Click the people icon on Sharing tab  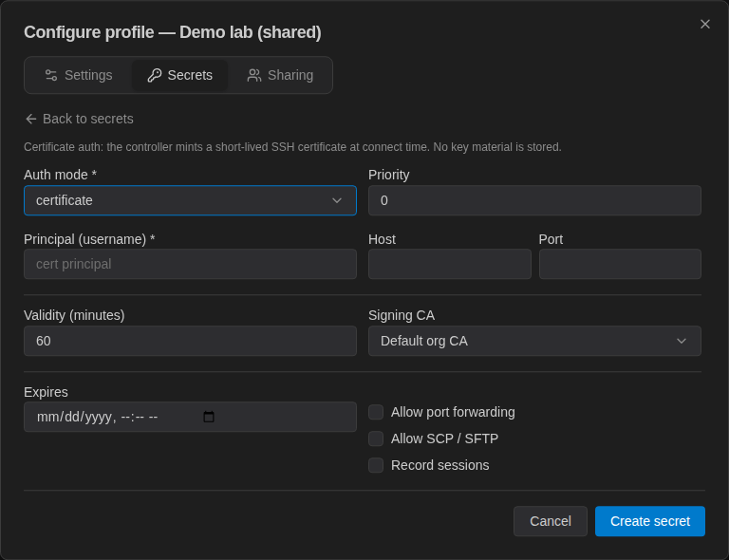(x=254, y=75)
